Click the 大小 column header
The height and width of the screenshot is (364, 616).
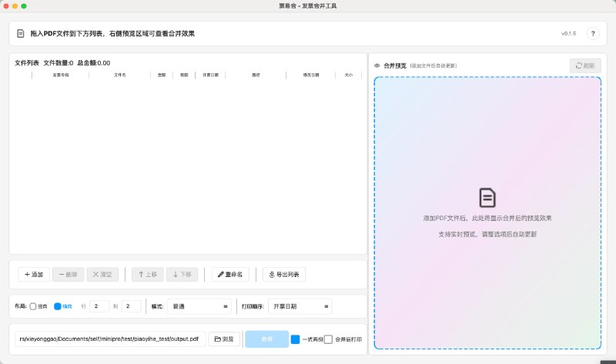click(x=349, y=75)
